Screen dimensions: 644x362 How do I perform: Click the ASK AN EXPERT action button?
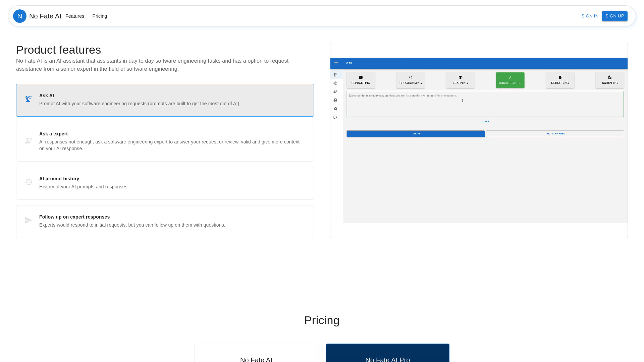[555, 133]
